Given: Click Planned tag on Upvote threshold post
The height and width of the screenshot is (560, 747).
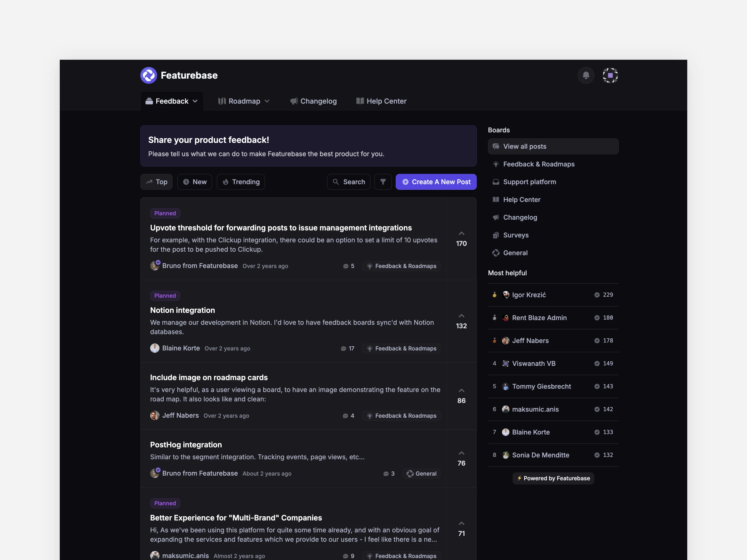Looking at the screenshot, I should [165, 213].
